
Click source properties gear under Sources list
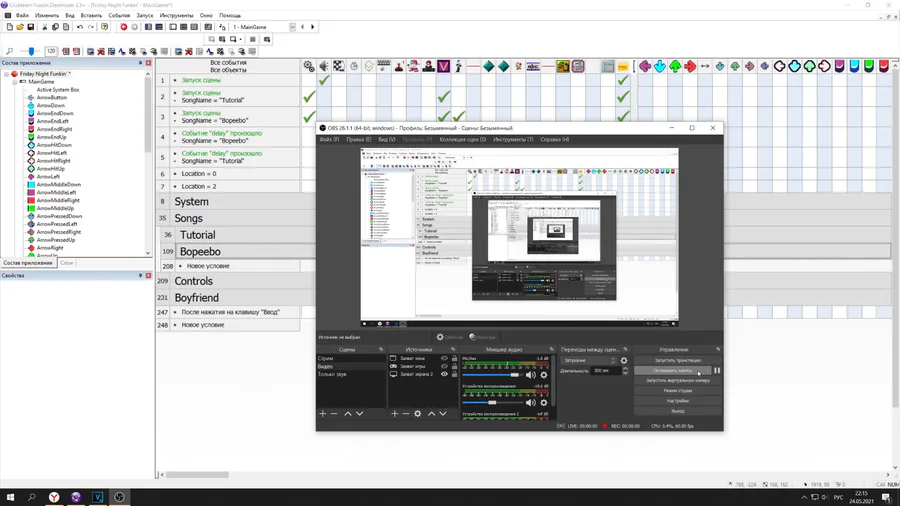(x=417, y=414)
